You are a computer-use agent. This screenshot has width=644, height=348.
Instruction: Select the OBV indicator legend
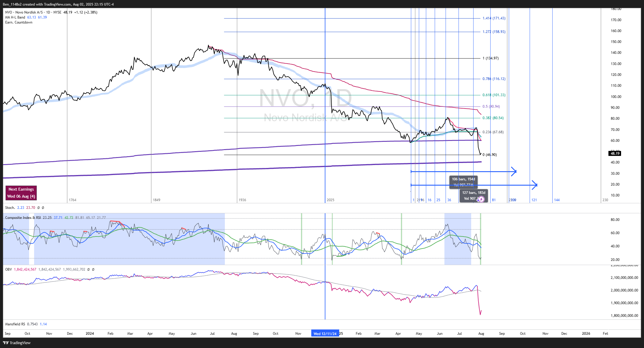9,269
